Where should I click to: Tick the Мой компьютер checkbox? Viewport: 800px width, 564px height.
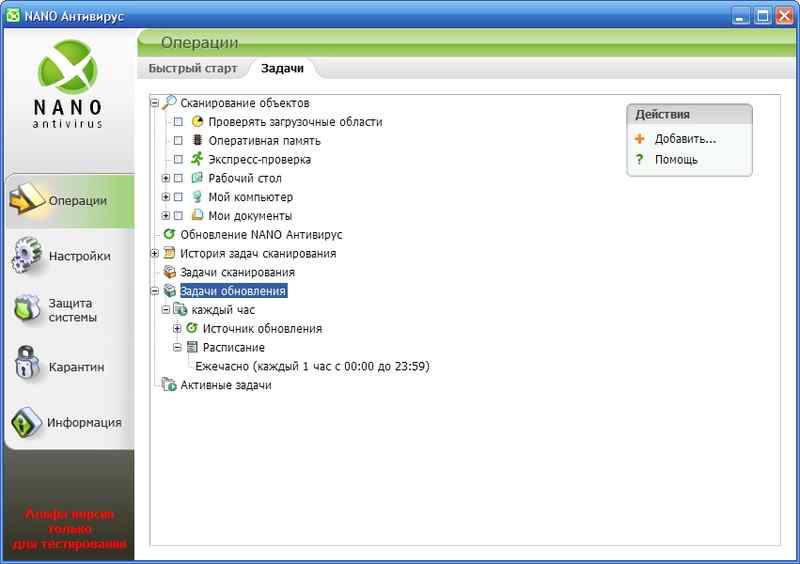tap(178, 197)
